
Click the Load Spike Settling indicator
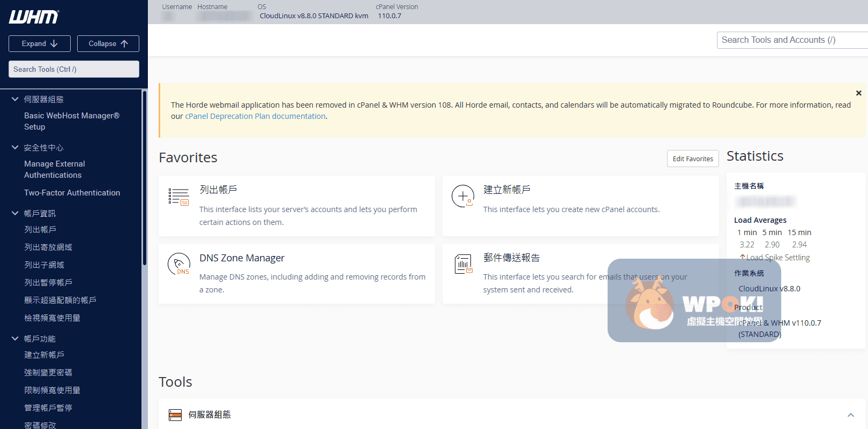pos(775,258)
